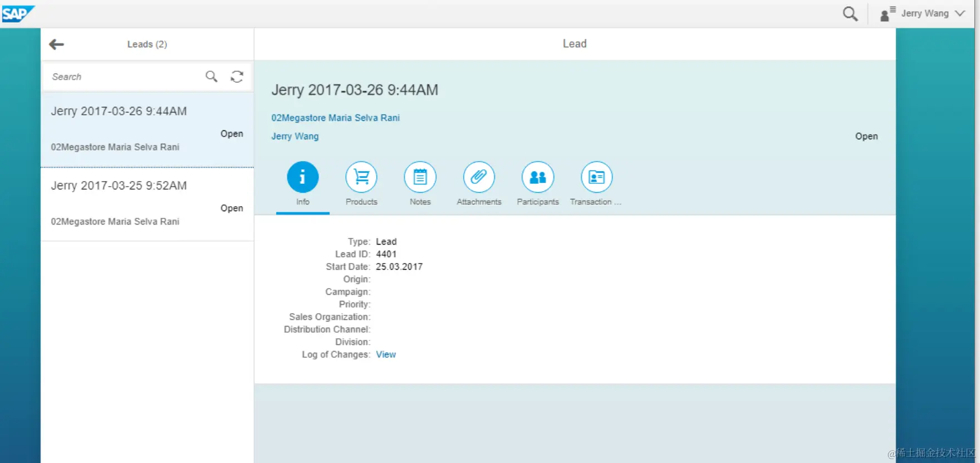Click the Transaction tab label
Image resolution: width=980 pixels, height=463 pixels.
click(595, 202)
